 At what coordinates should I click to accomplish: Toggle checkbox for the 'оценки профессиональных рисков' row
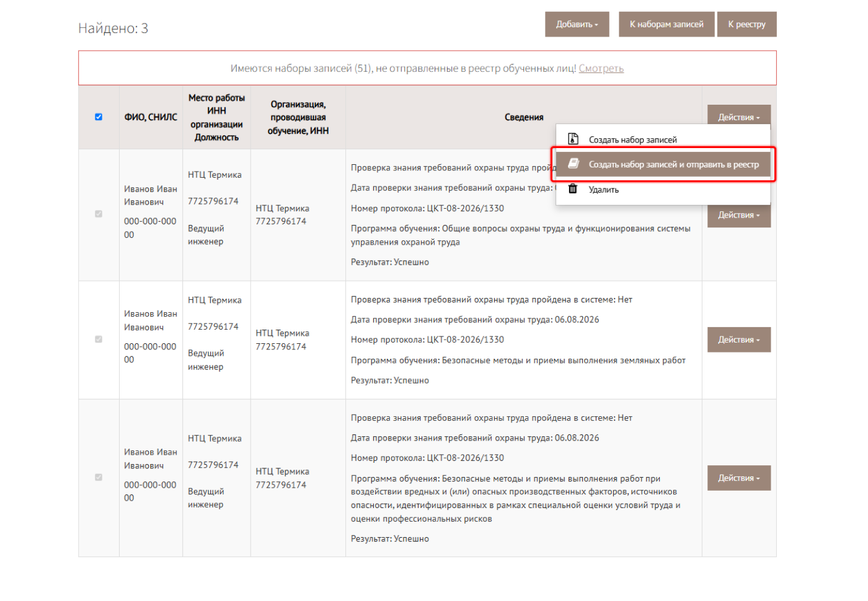tap(99, 478)
